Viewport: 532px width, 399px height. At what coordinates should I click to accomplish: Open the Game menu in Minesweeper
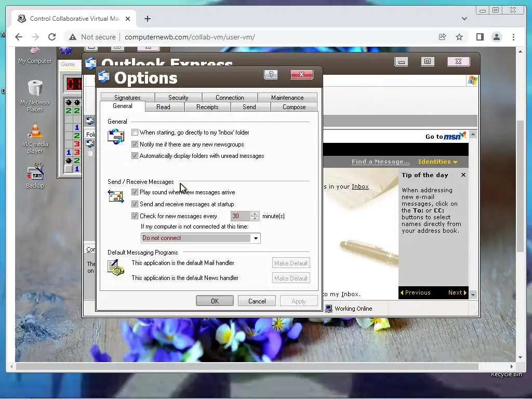coord(68,64)
